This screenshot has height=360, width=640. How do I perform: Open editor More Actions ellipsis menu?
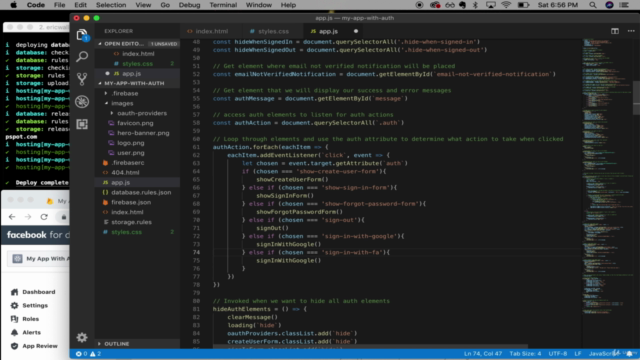click(631, 31)
